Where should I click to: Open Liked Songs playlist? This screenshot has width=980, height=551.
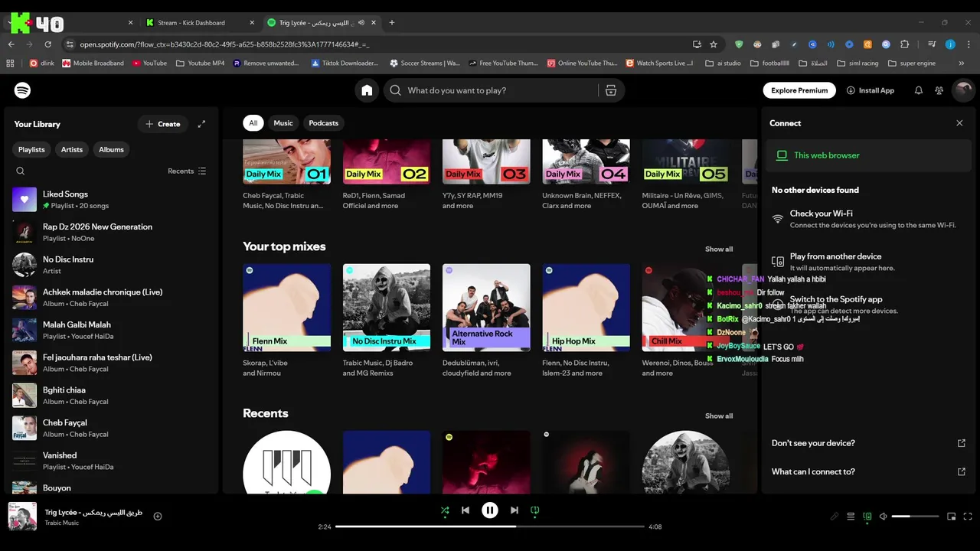110,200
